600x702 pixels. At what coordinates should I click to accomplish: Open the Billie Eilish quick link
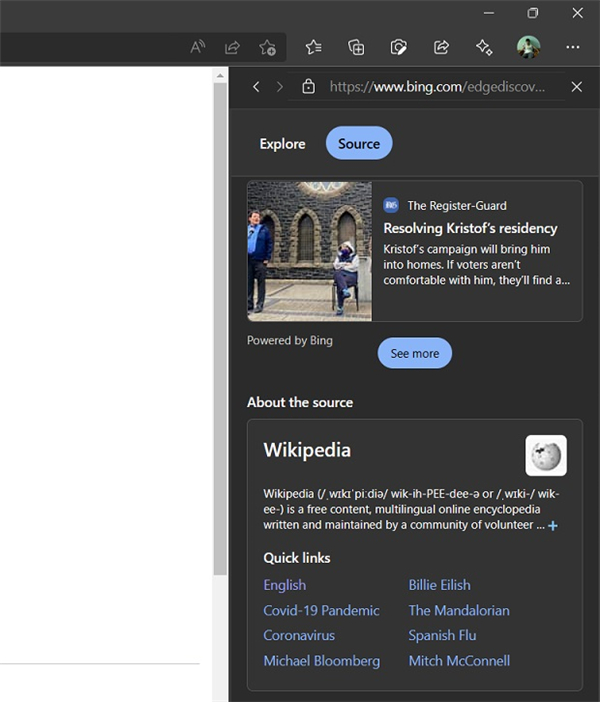(x=439, y=585)
